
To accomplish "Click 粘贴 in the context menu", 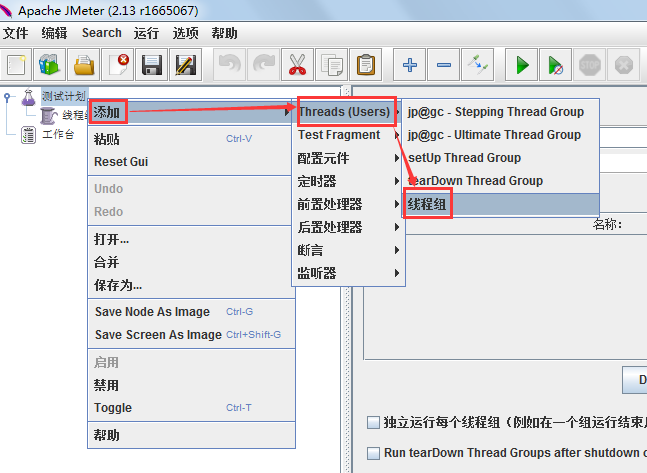I will (190, 139).
